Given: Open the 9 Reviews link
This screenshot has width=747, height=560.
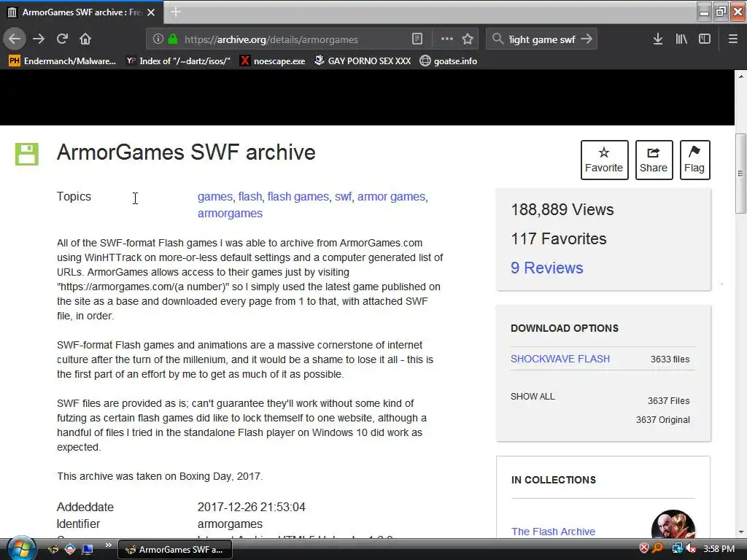Looking at the screenshot, I should 547,268.
